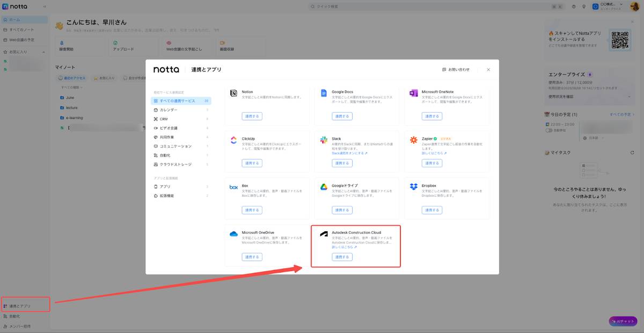Viewport: 644px width, 333px height.
Task: Click the Microsoft OneNote logo icon
Action: 413,93
